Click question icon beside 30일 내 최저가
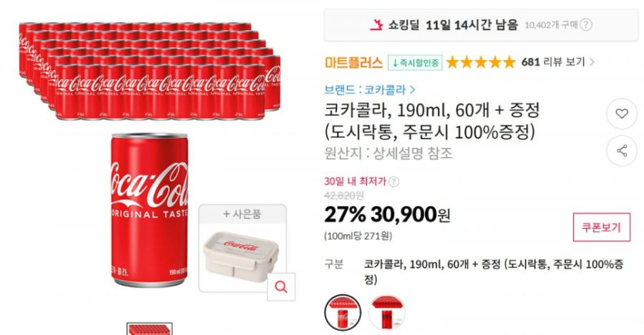This screenshot has height=335, width=644. (x=393, y=182)
